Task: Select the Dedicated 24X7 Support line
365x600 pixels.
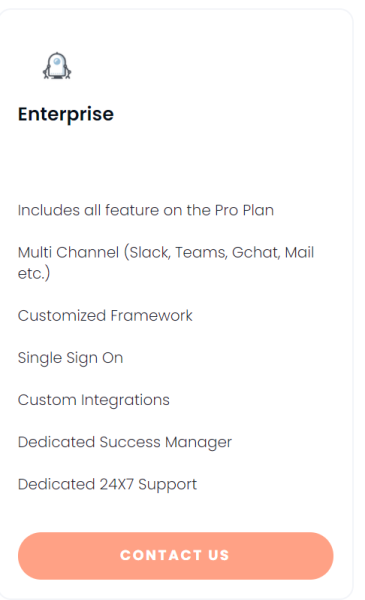Action: pos(107,484)
